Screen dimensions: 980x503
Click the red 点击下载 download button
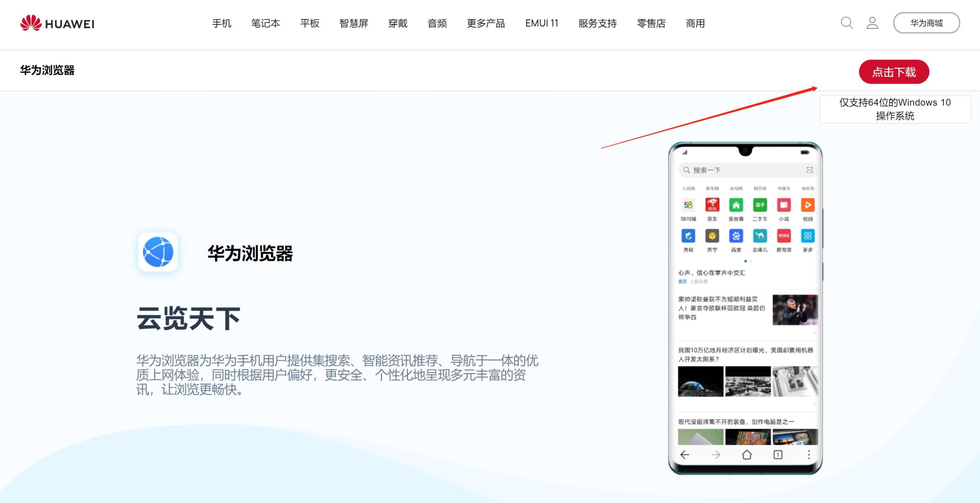[x=894, y=72]
